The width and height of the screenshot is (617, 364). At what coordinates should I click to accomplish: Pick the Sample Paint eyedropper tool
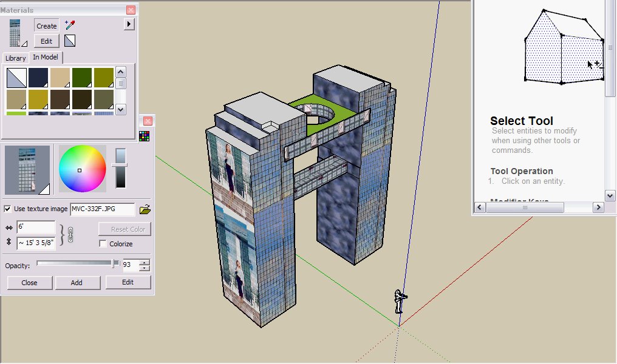(x=70, y=25)
